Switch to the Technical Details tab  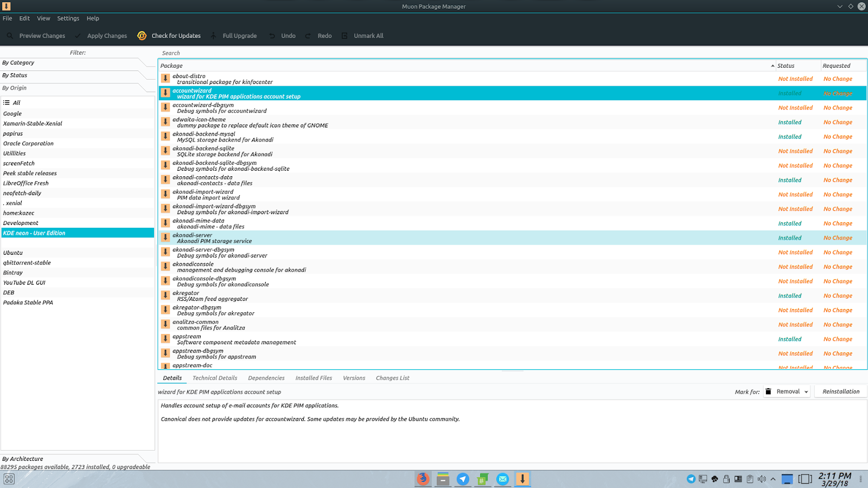click(214, 378)
